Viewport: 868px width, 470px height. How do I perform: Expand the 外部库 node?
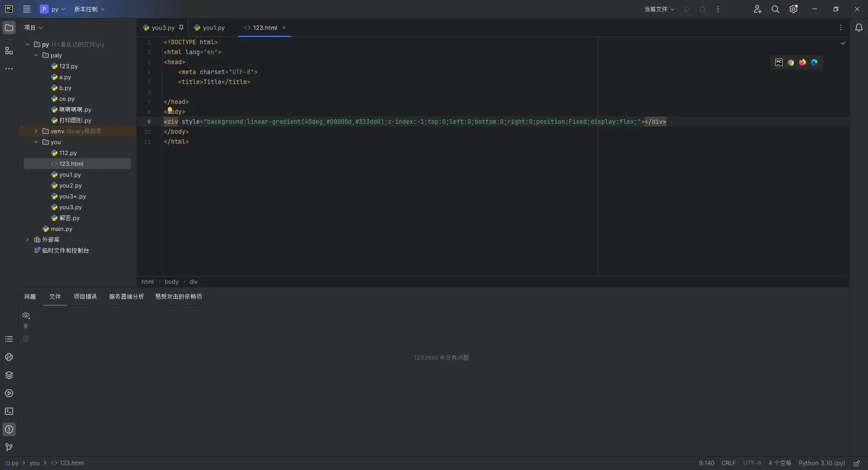(28, 240)
